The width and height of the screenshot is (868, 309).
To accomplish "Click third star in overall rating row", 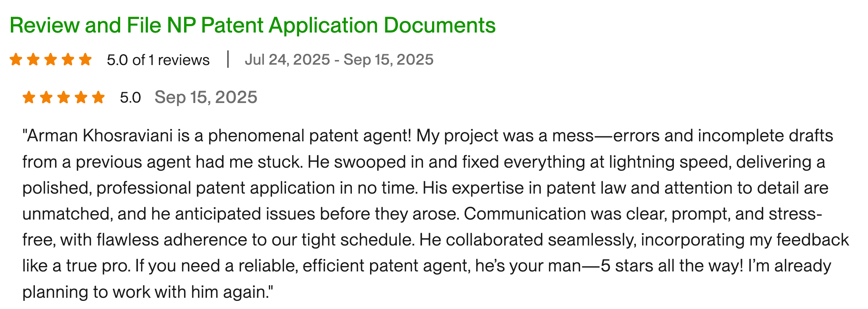I will coord(50,60).
